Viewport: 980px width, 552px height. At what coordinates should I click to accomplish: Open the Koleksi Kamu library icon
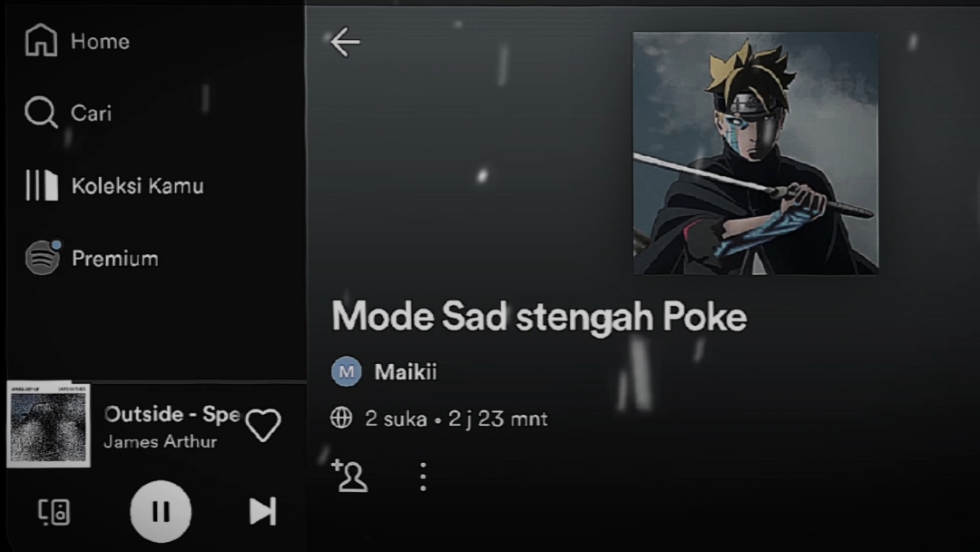coord(42,186)
